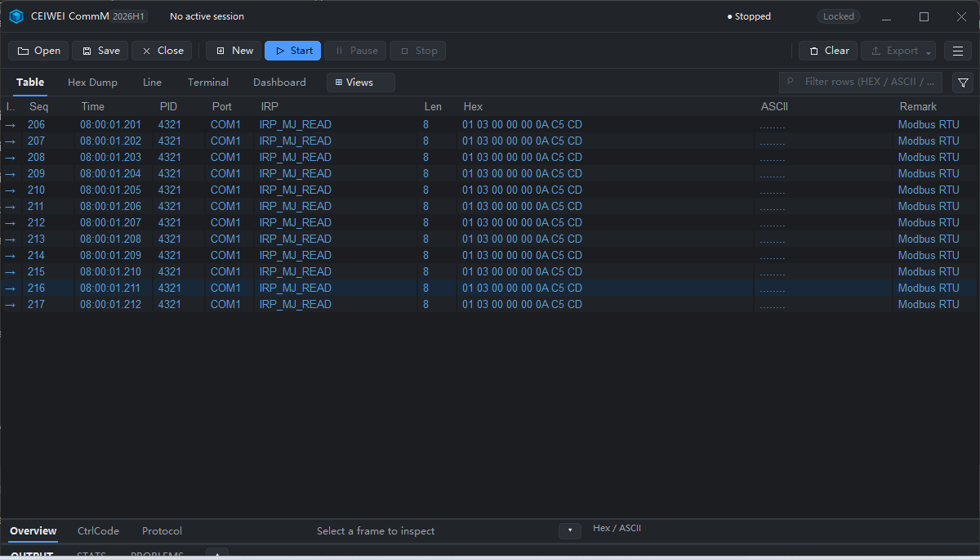Viewport: 980px width, 559px height.
Task: Select the Table tab
Action: (30, 83)
